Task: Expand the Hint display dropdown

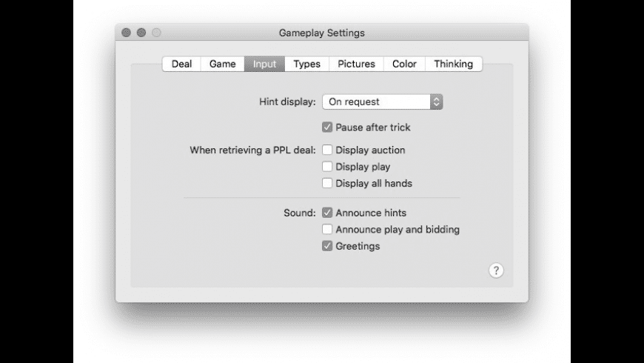Action: pyautogui.click(x=382, y=101)
